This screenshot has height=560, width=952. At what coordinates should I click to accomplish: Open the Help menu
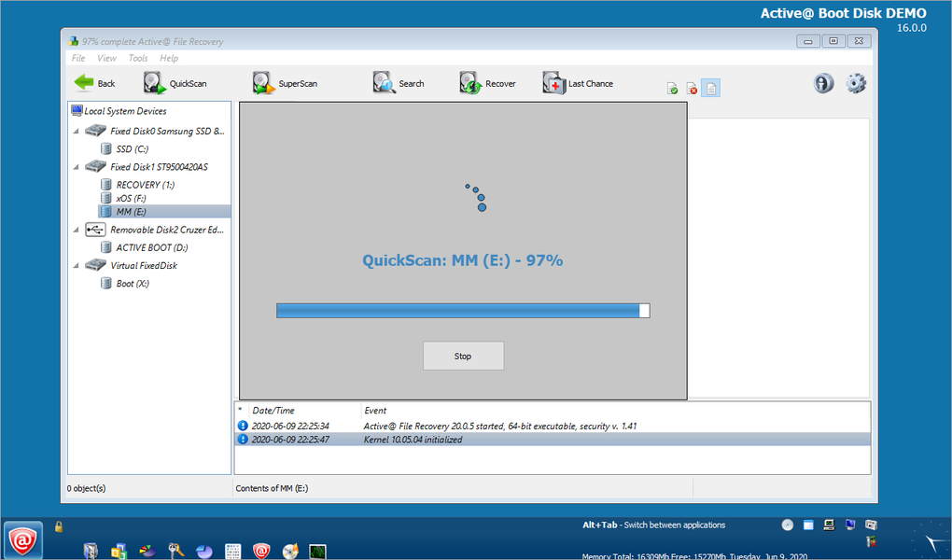point(169,58)
